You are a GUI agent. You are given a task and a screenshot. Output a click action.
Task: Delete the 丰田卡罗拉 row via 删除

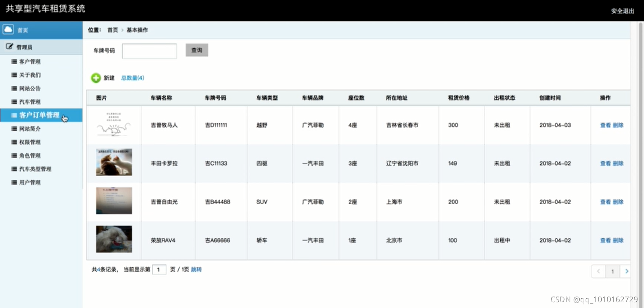tap(618, 163)
